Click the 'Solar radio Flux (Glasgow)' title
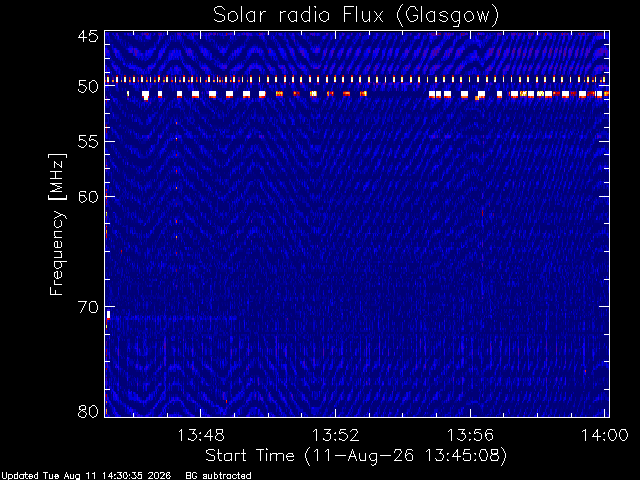The image size is (640, 480). click(x=356, y=15)
